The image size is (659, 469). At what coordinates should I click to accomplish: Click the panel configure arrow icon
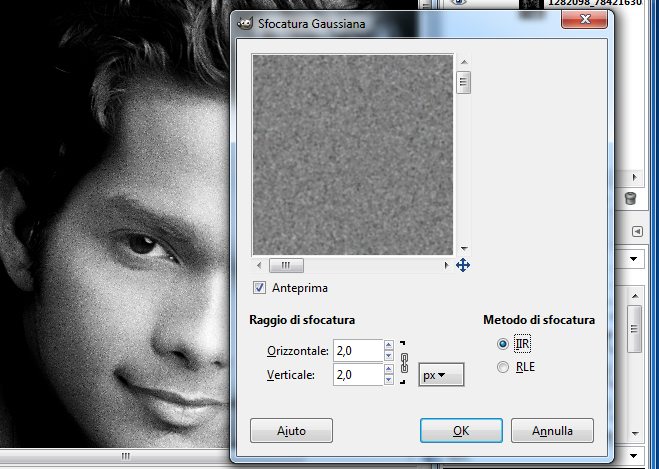636,231
